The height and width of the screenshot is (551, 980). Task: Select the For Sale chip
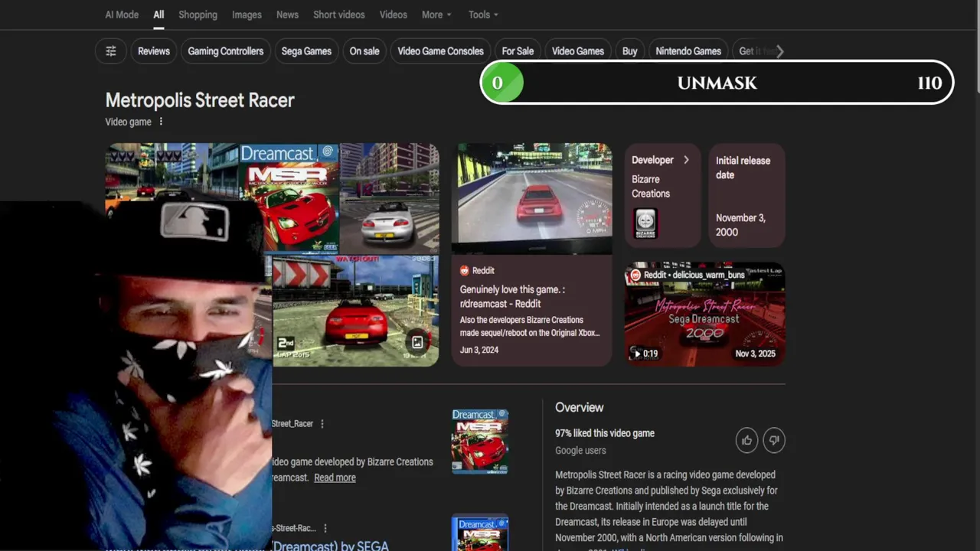[518, 51]
